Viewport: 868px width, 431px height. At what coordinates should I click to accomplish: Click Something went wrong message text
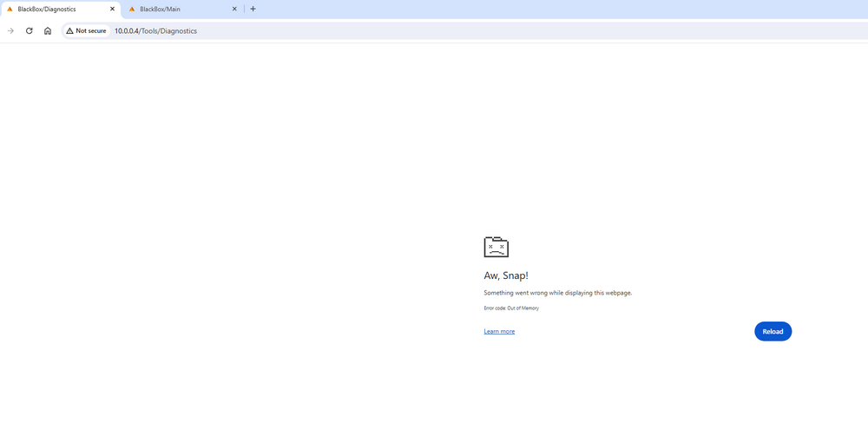tap(557, 293)
